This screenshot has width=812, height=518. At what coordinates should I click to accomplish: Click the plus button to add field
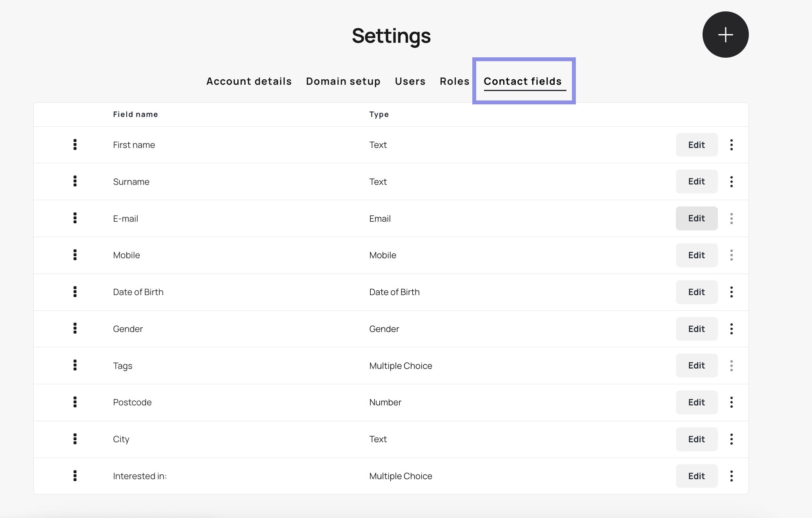[725, 35]
